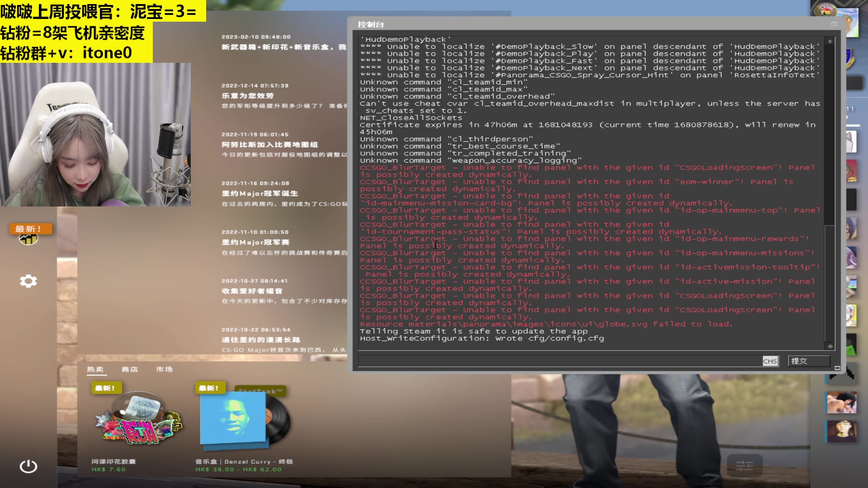Open news post 阿努比斯加入比赛地图组
Image resolution: width=868 pixels, height=488 pixels.
(270, 145)
